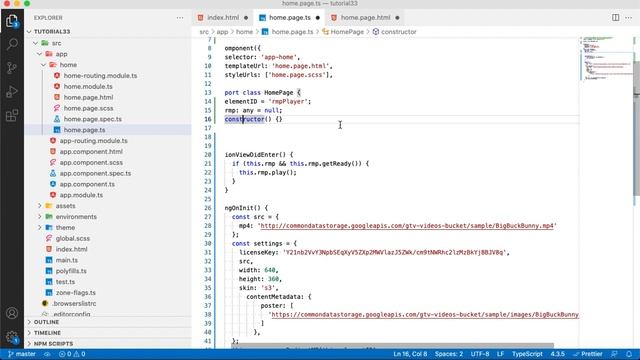The width and height of the screenshot is (640, 360).
Task: Open home-routing.module.ts in the explorer
Action: (x=100, y=76)
